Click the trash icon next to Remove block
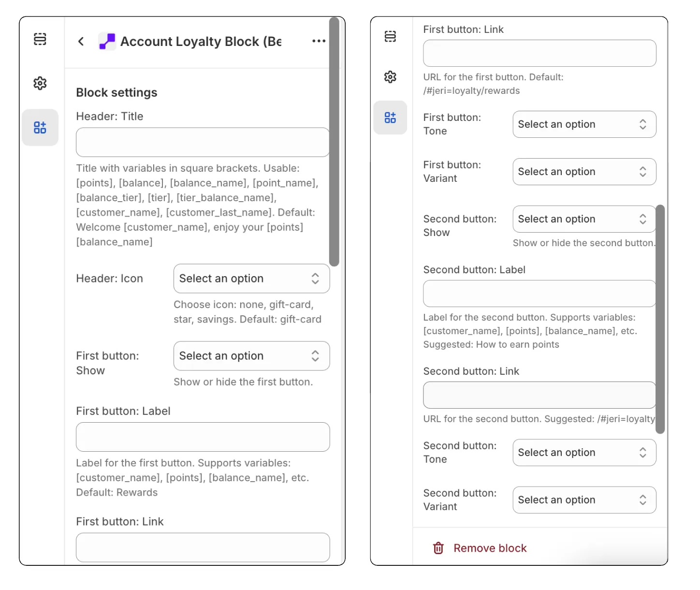 (438, 548)
